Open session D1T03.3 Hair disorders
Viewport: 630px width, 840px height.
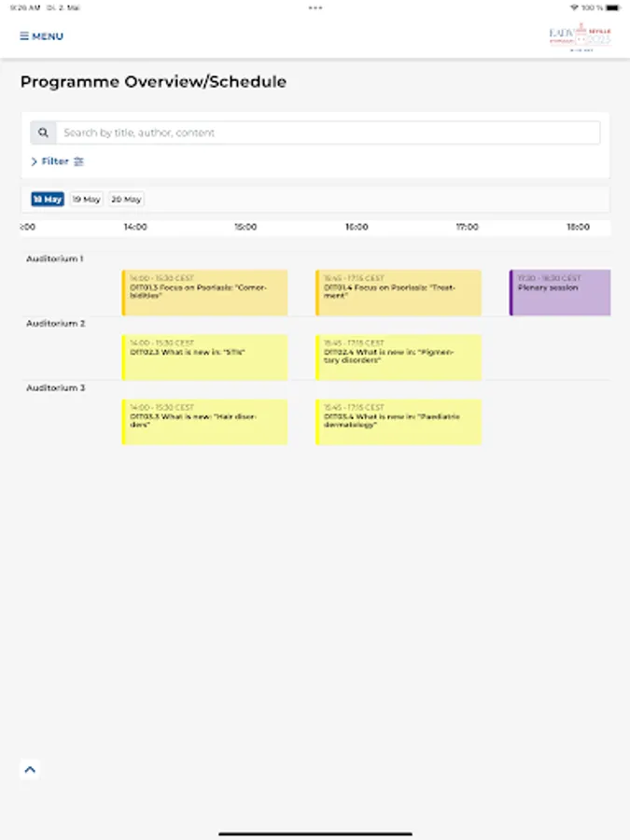pos(203,421)
